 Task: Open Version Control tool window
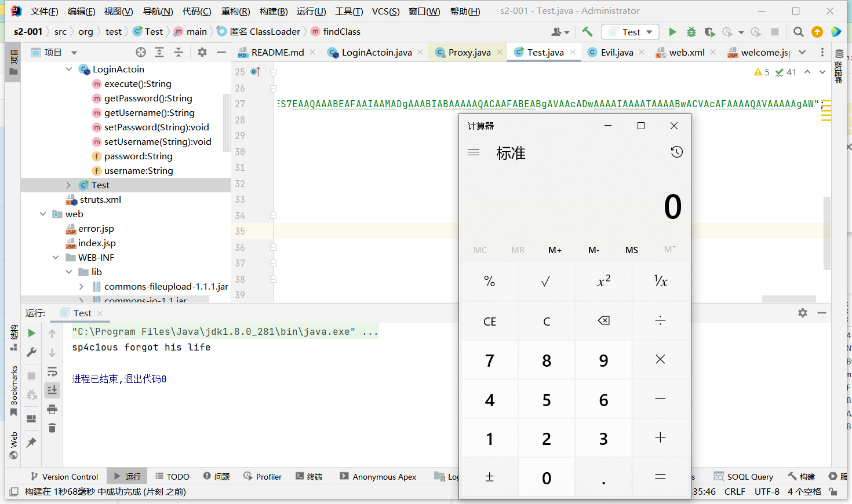64,477
